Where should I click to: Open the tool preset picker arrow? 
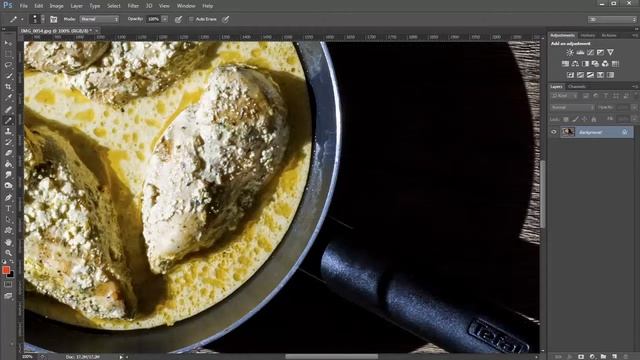22,19
